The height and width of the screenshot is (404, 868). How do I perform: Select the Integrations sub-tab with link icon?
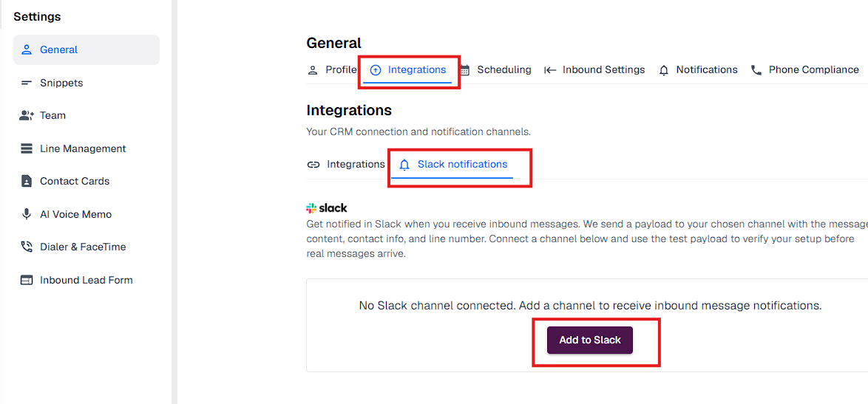click(345, 165)
